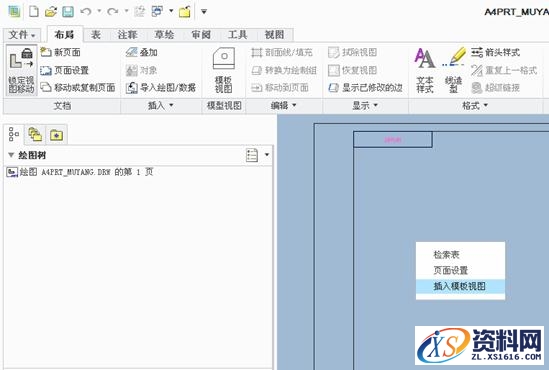The width and height of the screenshot is (549, 370).
Task: Click the Open file folder icon
Action: pos(51,12)
